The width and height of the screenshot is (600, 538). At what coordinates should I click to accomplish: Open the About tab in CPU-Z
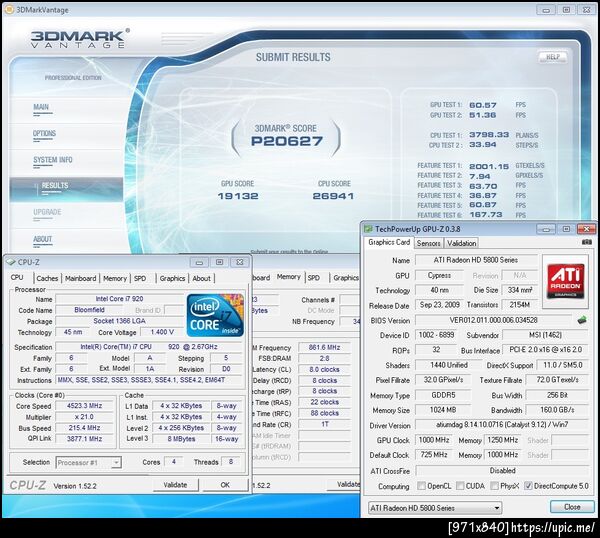201,279
